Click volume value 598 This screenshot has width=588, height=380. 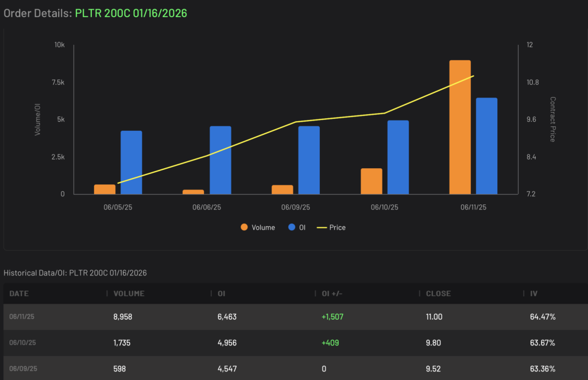point(119,369)
